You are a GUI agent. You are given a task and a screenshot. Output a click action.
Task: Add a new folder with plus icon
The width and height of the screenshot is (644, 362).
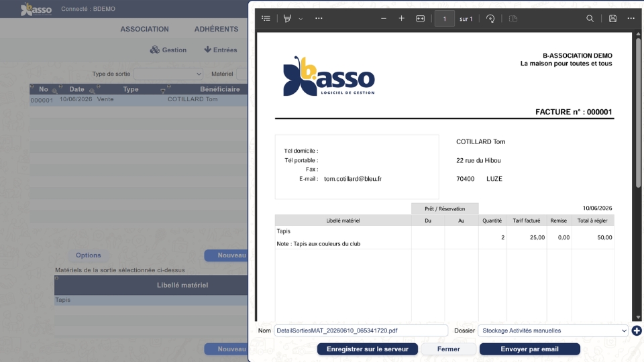click(x=637, y=330)
